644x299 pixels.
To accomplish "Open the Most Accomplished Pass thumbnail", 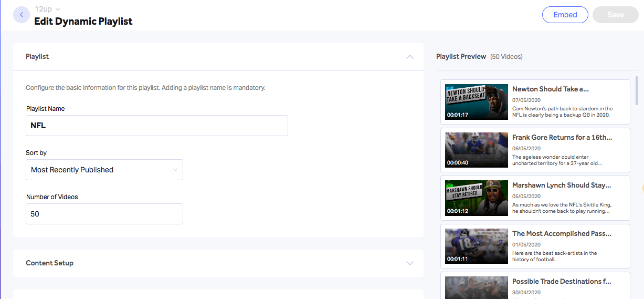I will [477, 246].
